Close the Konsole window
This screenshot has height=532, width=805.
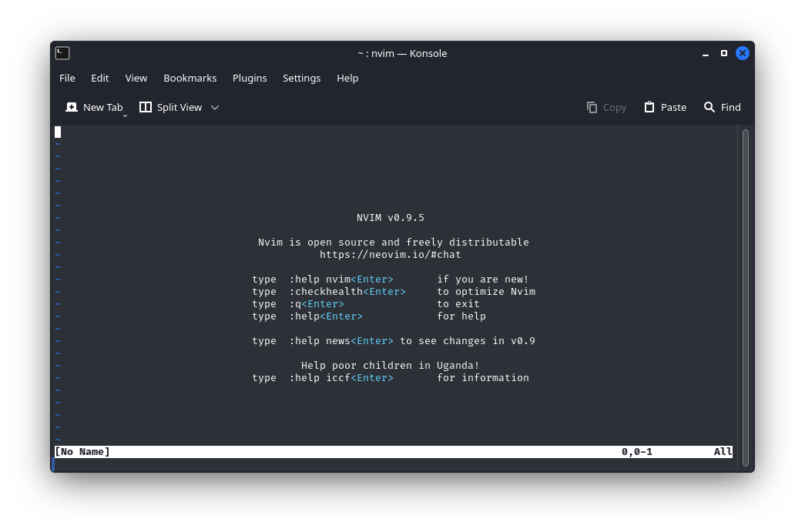click(743, 53)
